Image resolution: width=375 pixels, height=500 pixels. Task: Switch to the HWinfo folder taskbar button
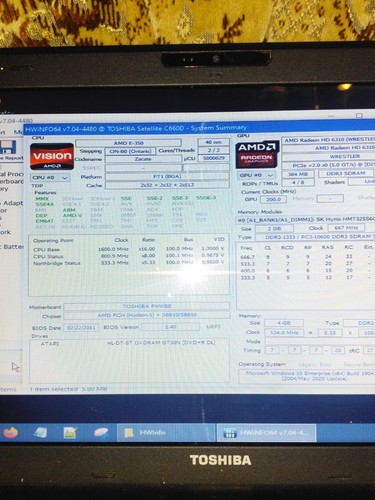click(165, 433)
